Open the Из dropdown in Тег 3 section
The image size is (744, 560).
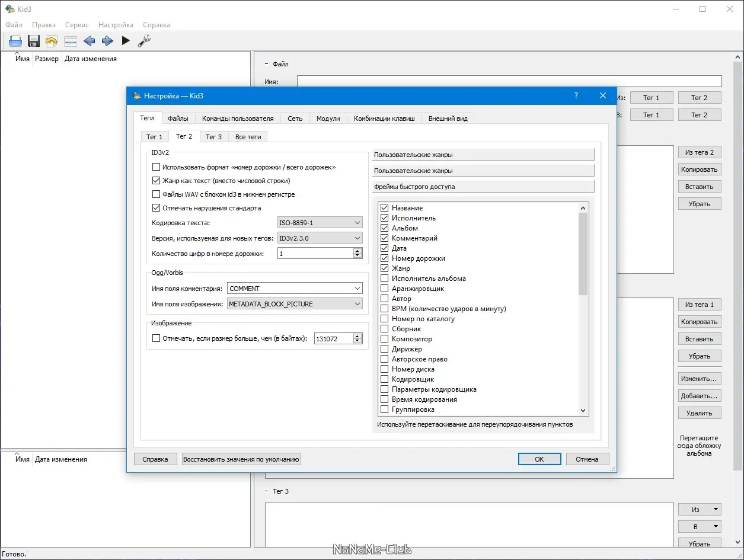(700, 510)
